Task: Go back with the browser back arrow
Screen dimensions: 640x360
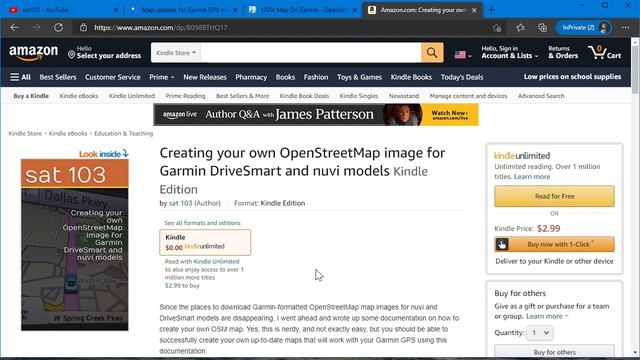Action: [x=15, y=27]
